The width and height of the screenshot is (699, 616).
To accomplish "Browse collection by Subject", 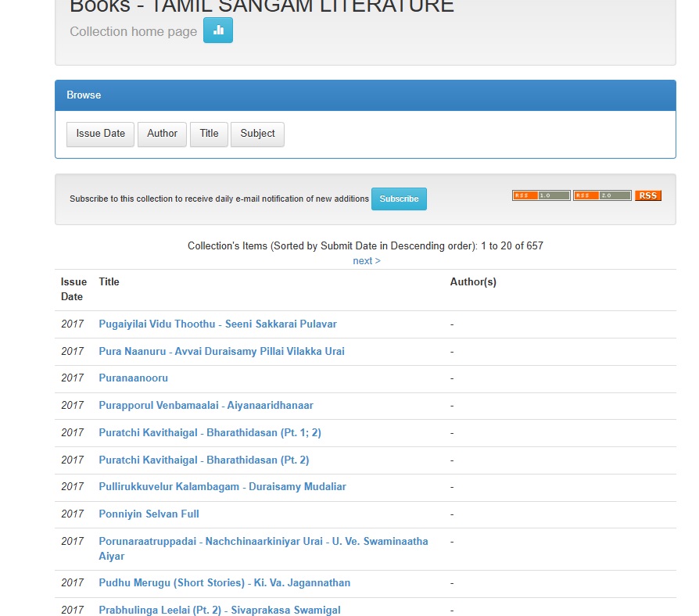I will [x=257, y=134].
